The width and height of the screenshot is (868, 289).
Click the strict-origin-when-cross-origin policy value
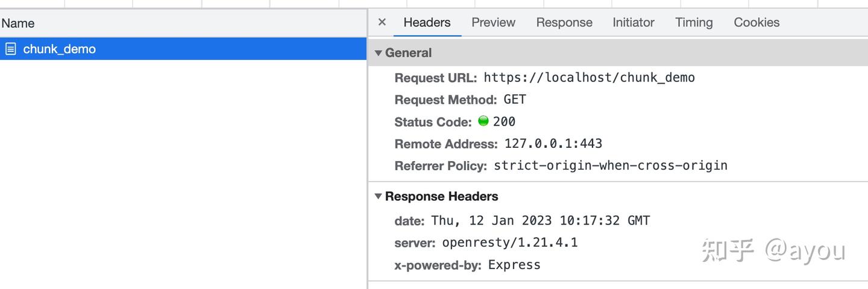pyautogui.click(x=610, y=165)
